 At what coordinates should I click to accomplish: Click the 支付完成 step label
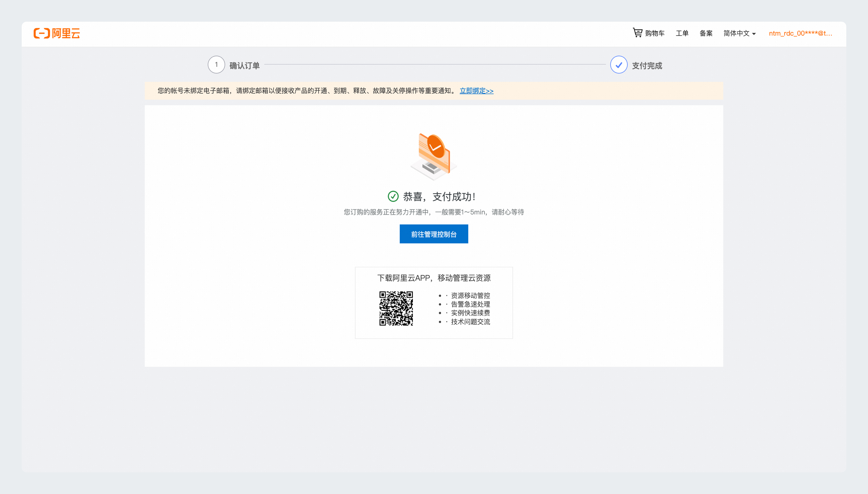[647, 65]
